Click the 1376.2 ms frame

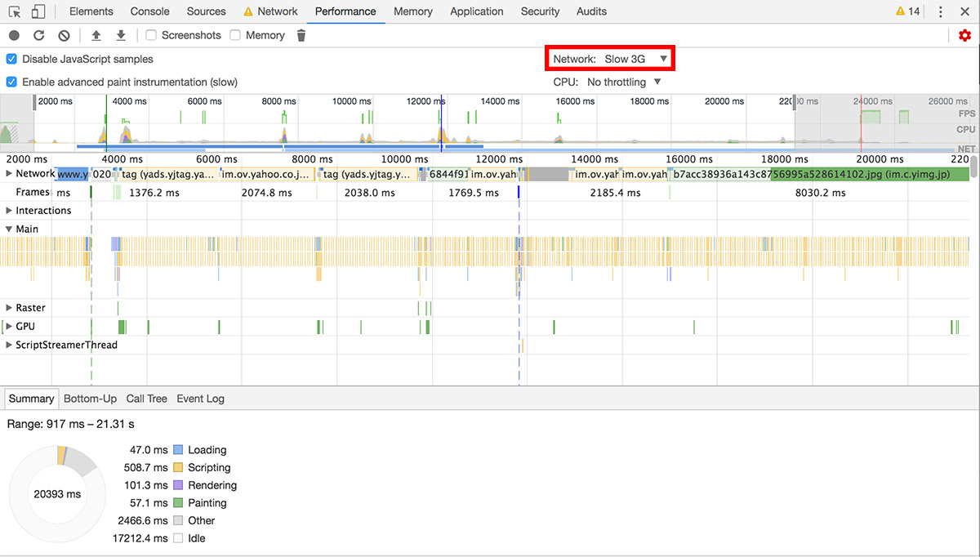154,193
